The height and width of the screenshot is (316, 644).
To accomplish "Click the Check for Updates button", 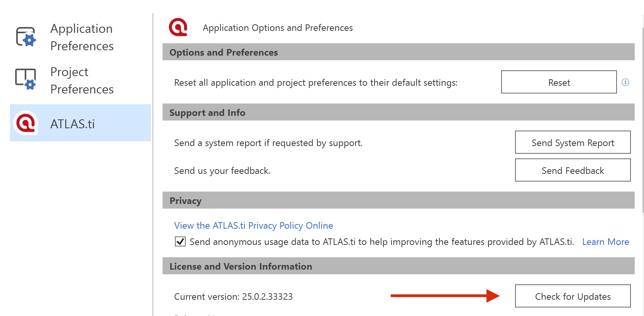I will pyautogui.click(x=573, y=296).
